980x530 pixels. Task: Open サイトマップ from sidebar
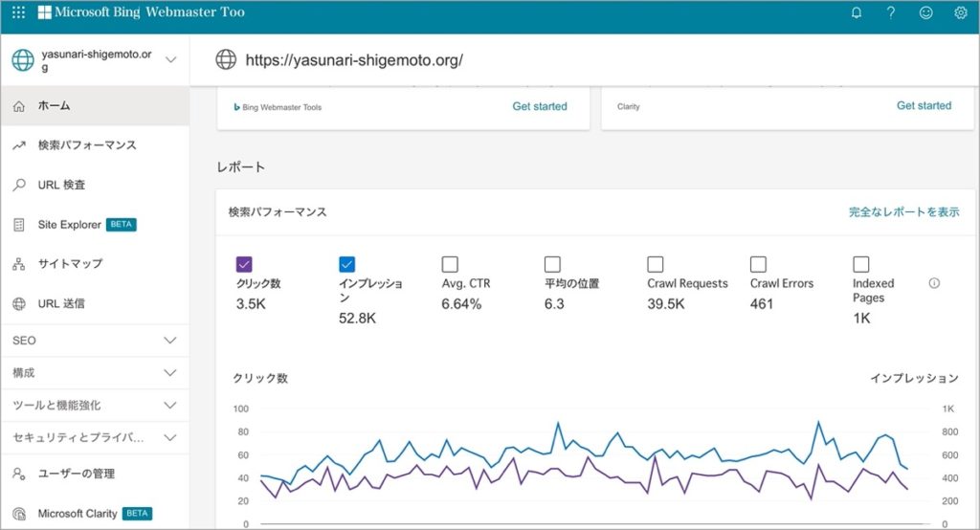95,264
